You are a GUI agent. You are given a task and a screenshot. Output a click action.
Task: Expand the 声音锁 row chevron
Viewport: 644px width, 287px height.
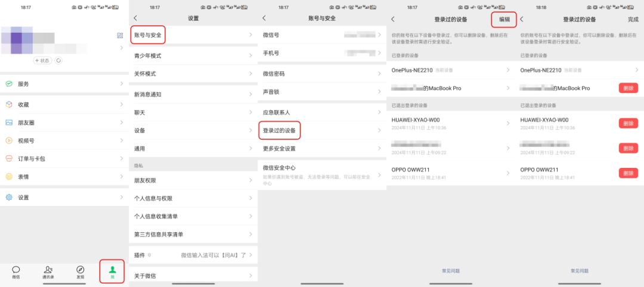pos(379,92)
